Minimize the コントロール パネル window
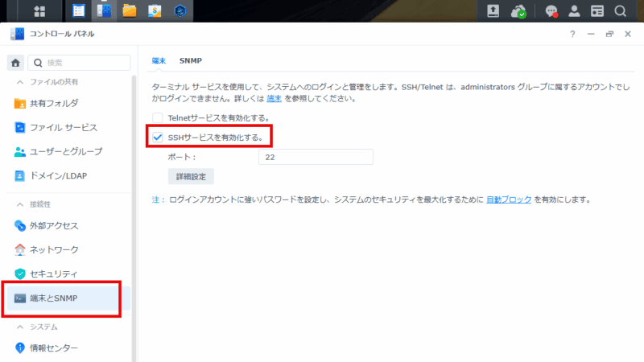644x362 pixels. coord(591,34)
